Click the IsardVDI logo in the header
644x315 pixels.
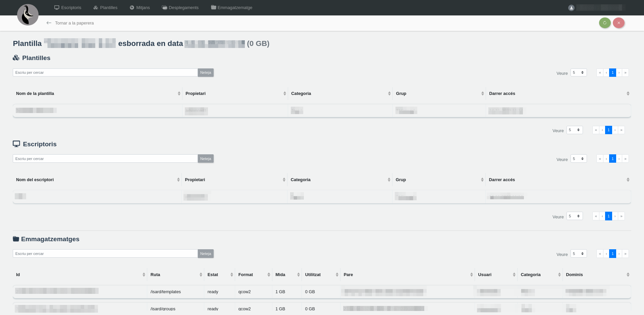28,15
